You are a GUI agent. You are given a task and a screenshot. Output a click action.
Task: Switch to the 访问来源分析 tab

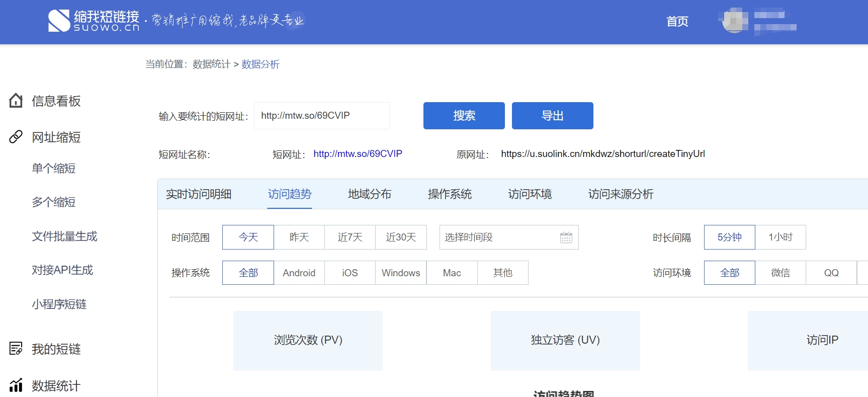(x=621, y=194)
